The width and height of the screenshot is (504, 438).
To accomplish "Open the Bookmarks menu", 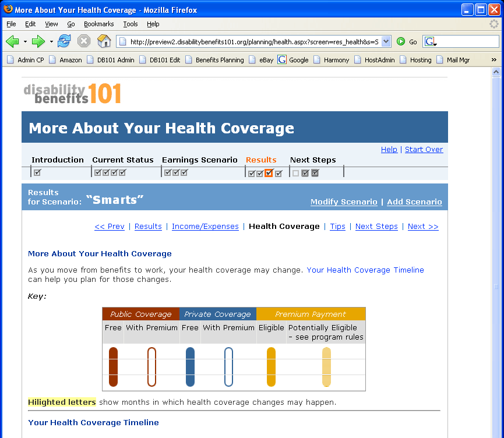I will (x=98, y=24).
